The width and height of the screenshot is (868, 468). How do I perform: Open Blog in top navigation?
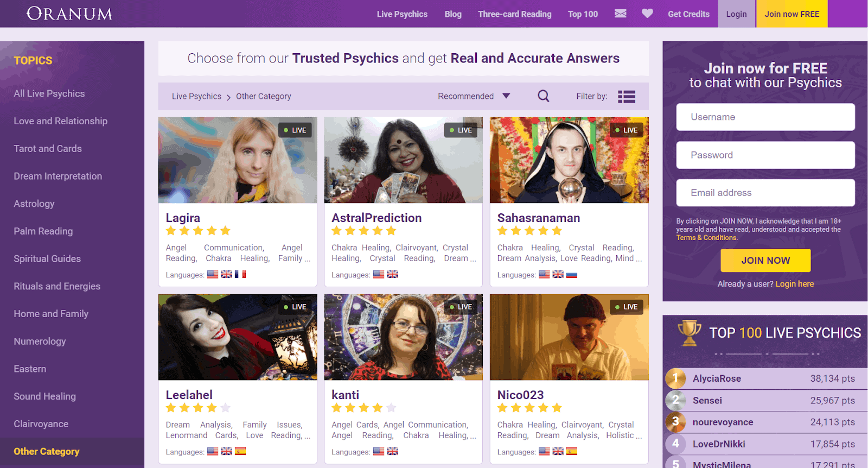click(453, 14)
